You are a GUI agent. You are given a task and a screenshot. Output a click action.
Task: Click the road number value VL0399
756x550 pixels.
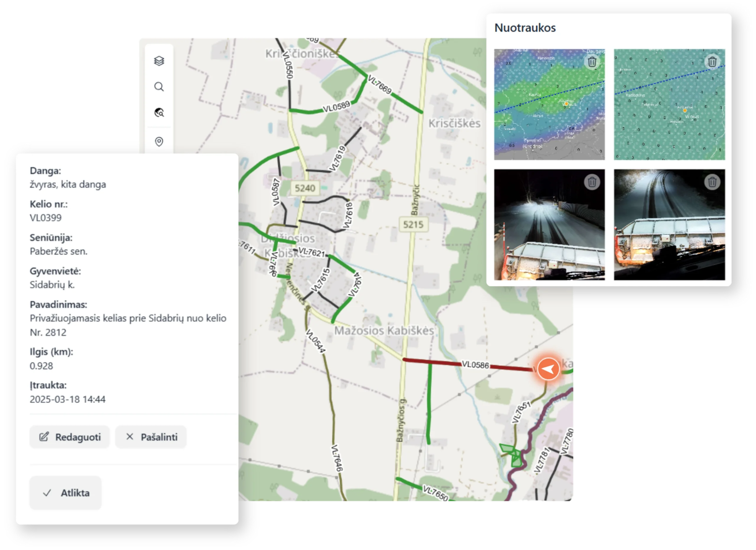point(46,217)
